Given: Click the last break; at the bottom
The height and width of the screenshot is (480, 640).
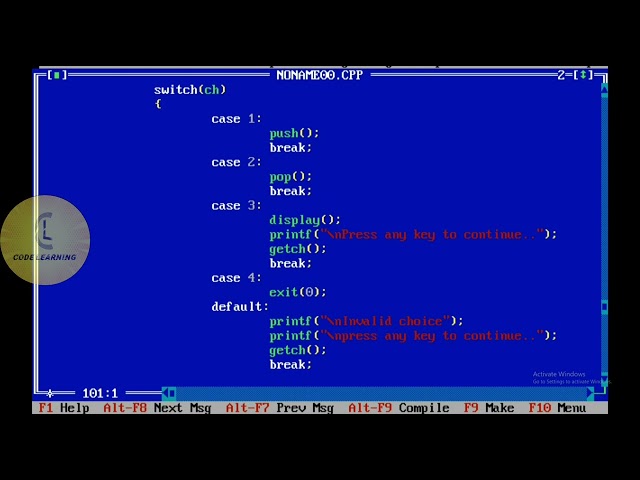Looking at the screenshot, I should (x=290, y=364).
